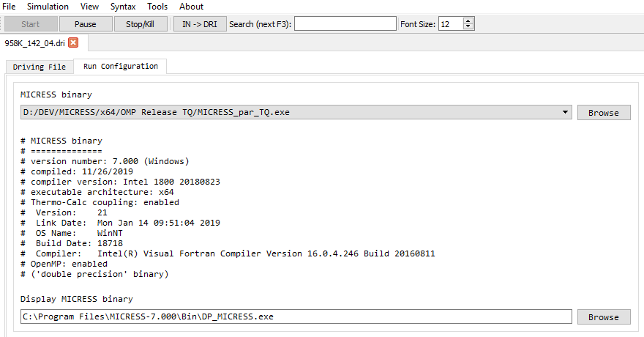Close the 958K_142_04.dri file tab
Image resolution: width=644 pixels, height=337 pixels.
[x=73, y=42]
